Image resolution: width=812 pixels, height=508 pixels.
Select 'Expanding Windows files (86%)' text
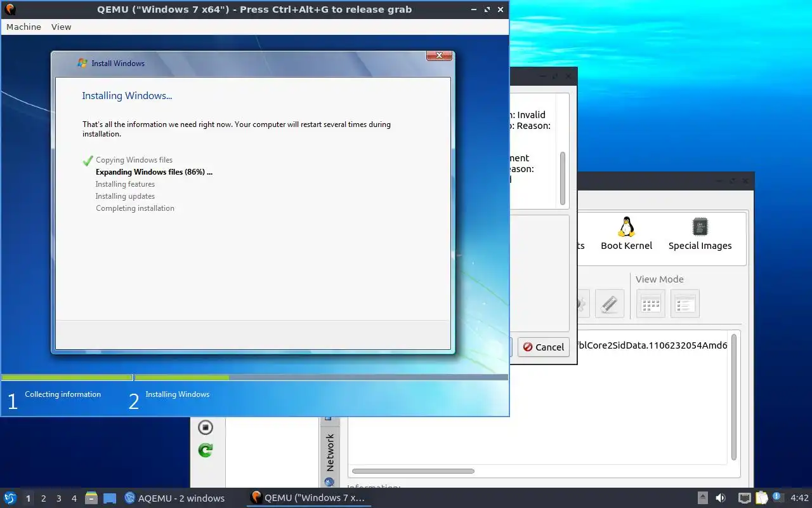coord(154,172)
